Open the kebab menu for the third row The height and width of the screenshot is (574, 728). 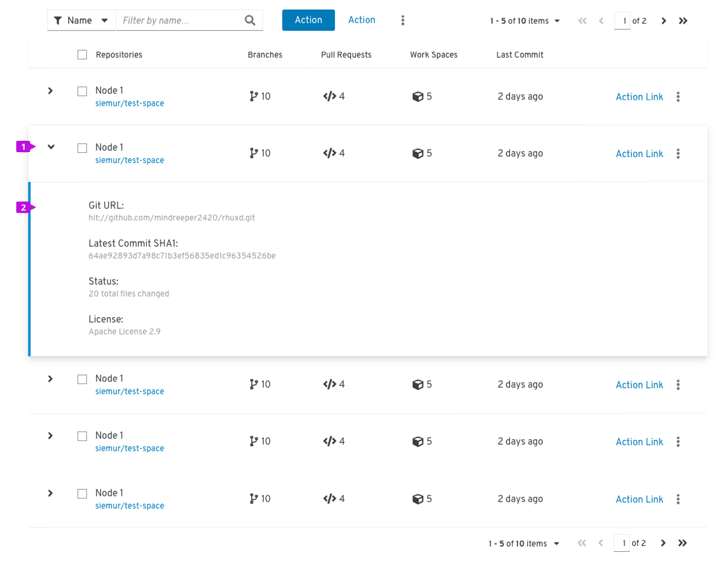(678, 384)
